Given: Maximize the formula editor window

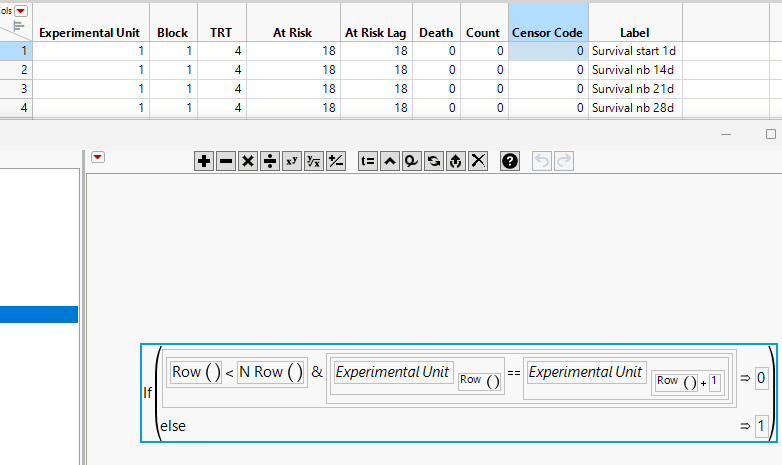Looking at the screenshot, I should click(770, 134).
